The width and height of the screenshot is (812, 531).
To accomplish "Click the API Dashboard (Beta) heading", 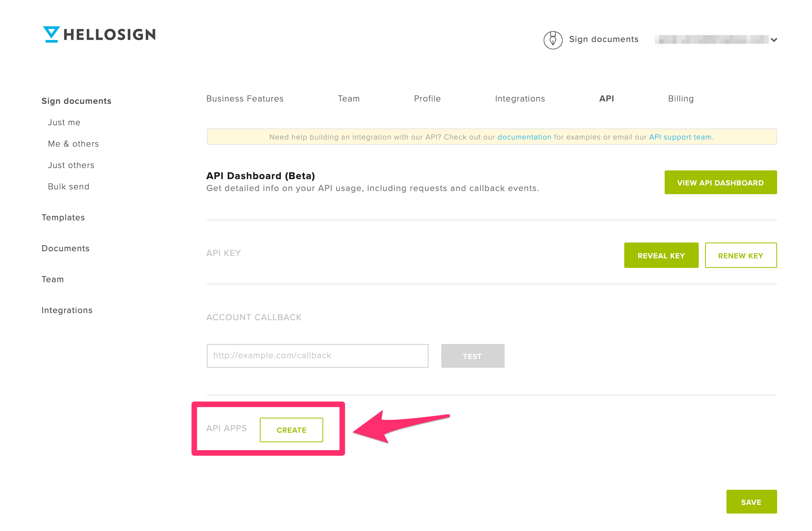I will tap(261, 176).
